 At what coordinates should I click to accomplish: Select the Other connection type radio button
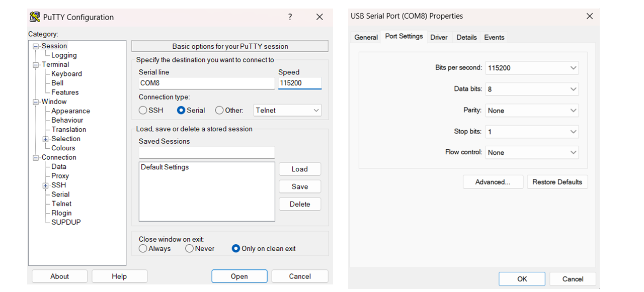(219, 110)
